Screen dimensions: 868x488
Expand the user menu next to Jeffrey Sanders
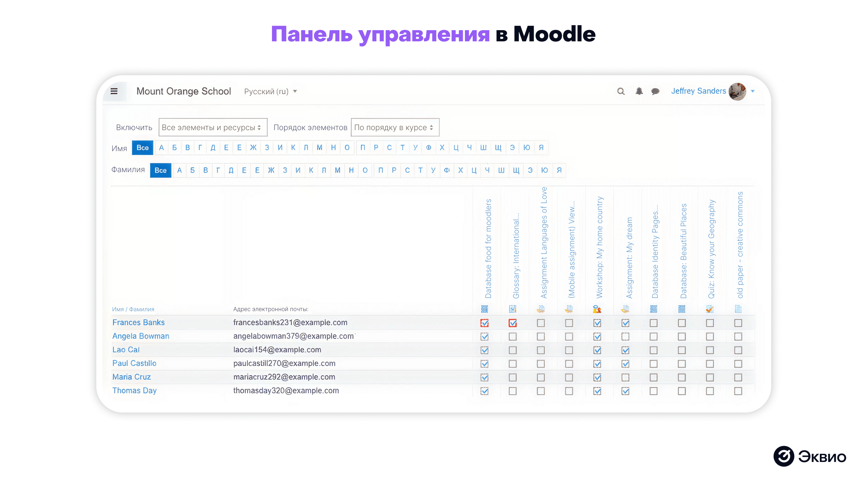click(x=753, y=91)
